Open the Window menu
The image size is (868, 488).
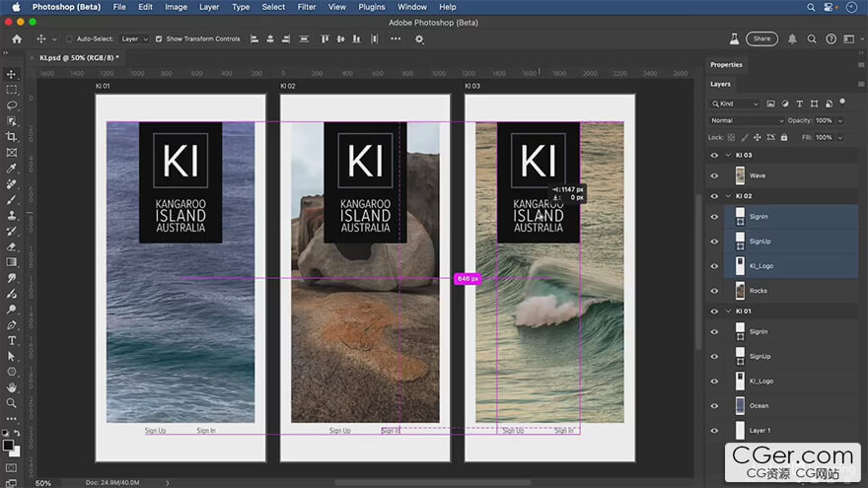point(412,7)
